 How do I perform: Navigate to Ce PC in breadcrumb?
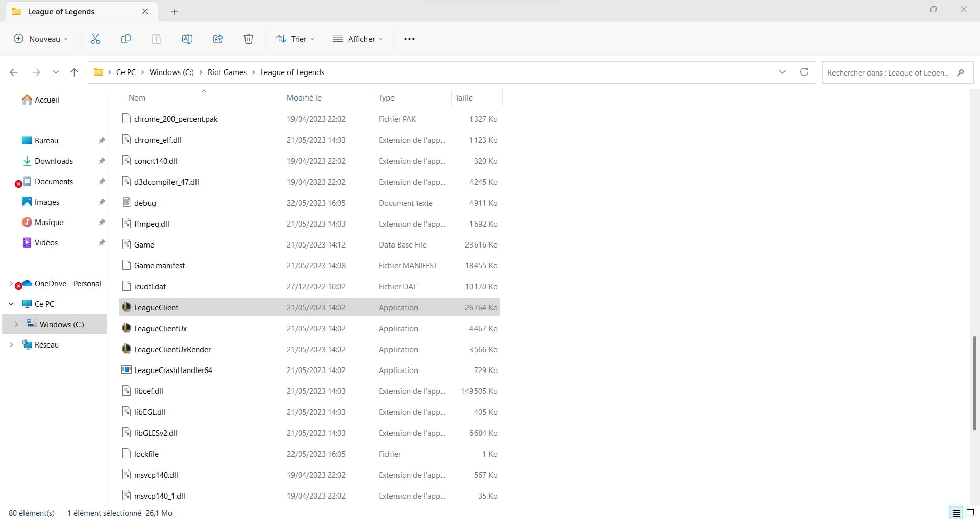pyautogui.click(x=126, y=72)
